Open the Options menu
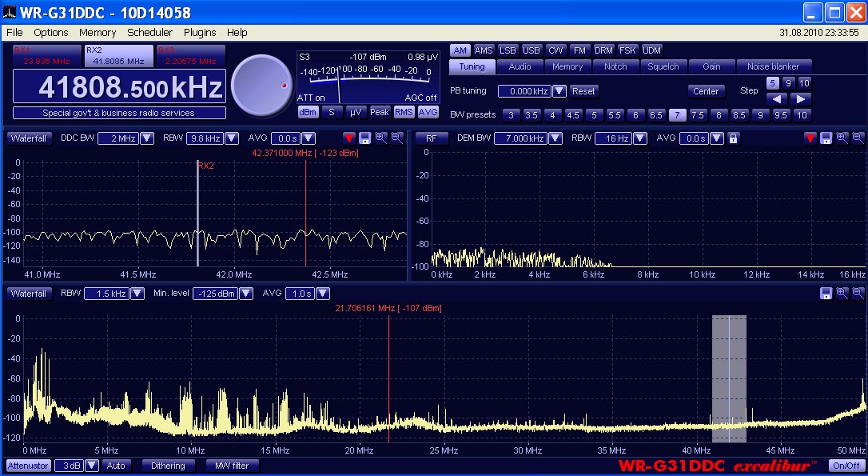Viewport: 868px width, 476px height. point(51,33)
